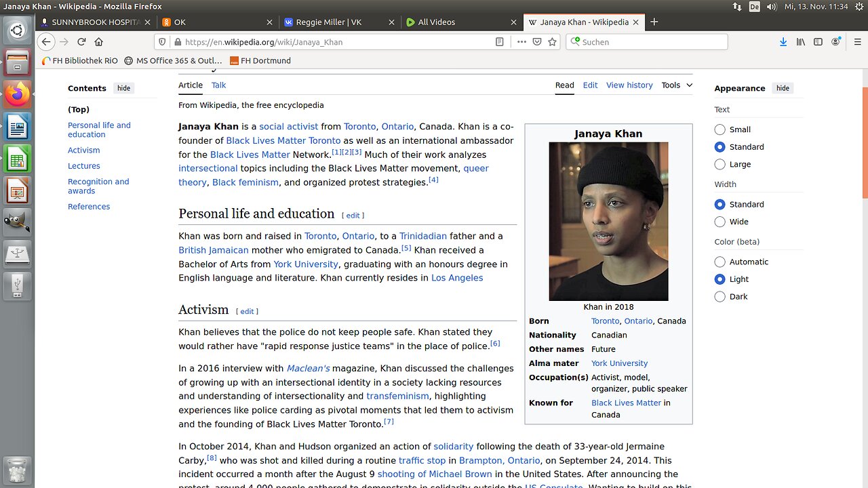Viewport: 868px width, 488px height.
Task: Launch GIMP from the launcher
Action: [17, 223]
